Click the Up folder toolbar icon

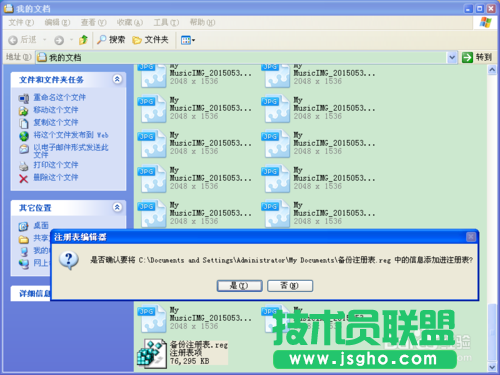83,40
